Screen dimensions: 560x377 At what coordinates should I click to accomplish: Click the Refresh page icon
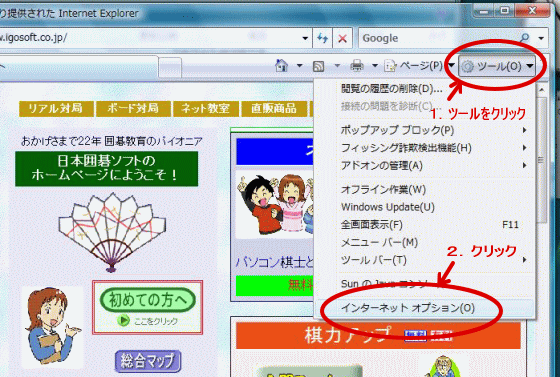[x=322, y=38]
